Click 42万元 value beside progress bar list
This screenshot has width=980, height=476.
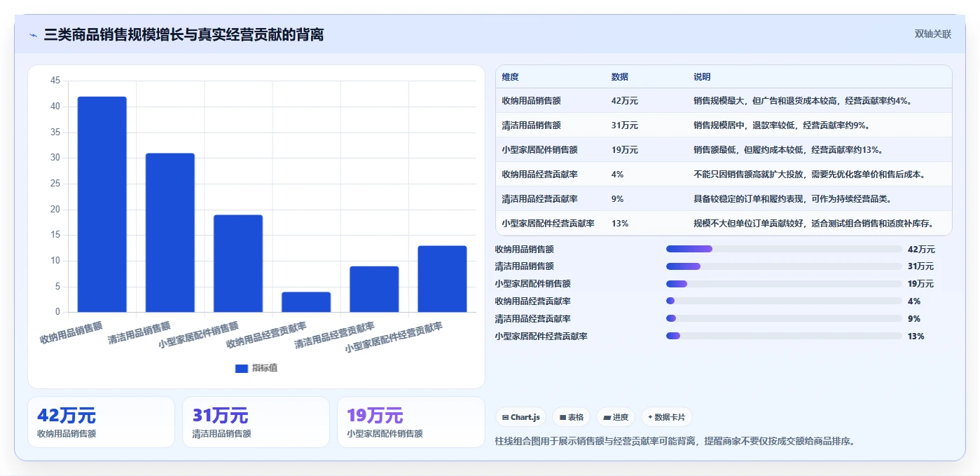(x=921, y=249)
